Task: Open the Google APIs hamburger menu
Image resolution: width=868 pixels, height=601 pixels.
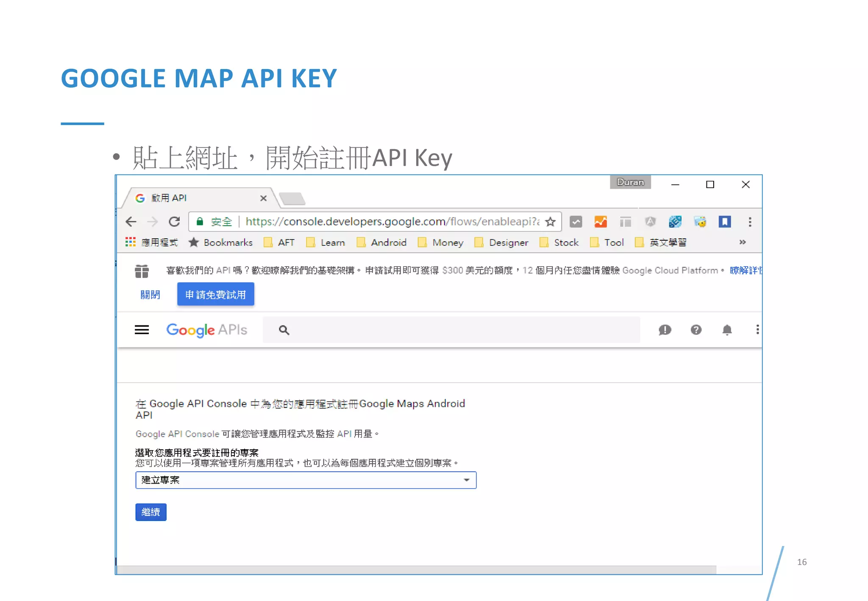Action: pyautogui.click(x=142, y=330)
